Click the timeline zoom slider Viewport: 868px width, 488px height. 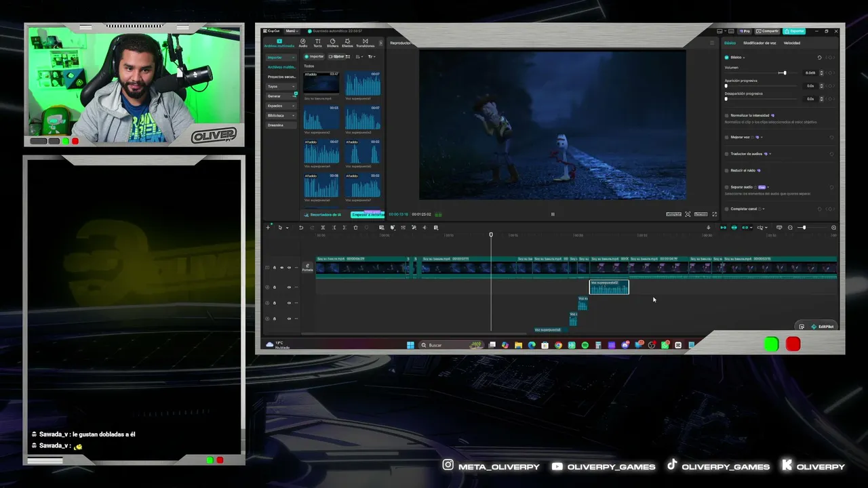(x=811, y=228)
